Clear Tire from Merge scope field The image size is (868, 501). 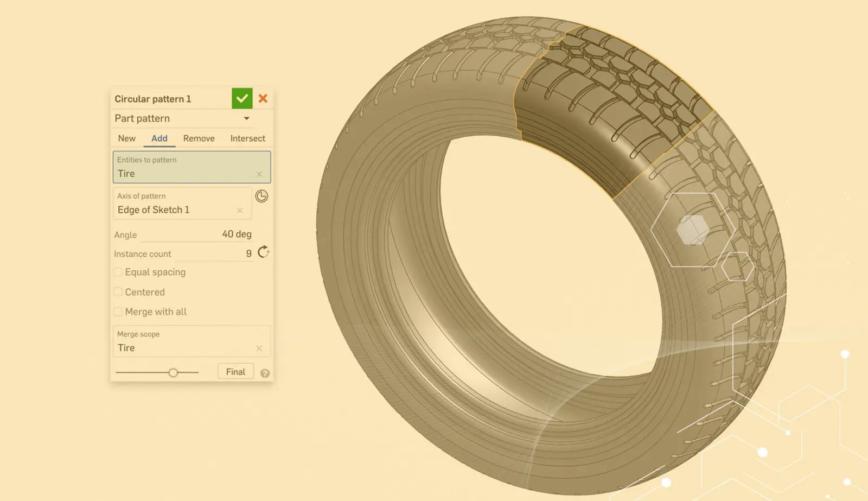click(x=259, y=348)
